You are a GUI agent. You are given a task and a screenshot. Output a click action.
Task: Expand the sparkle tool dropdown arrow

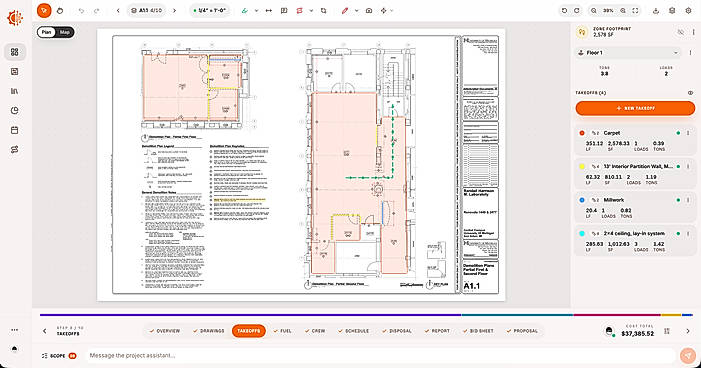tap(392, 10)
